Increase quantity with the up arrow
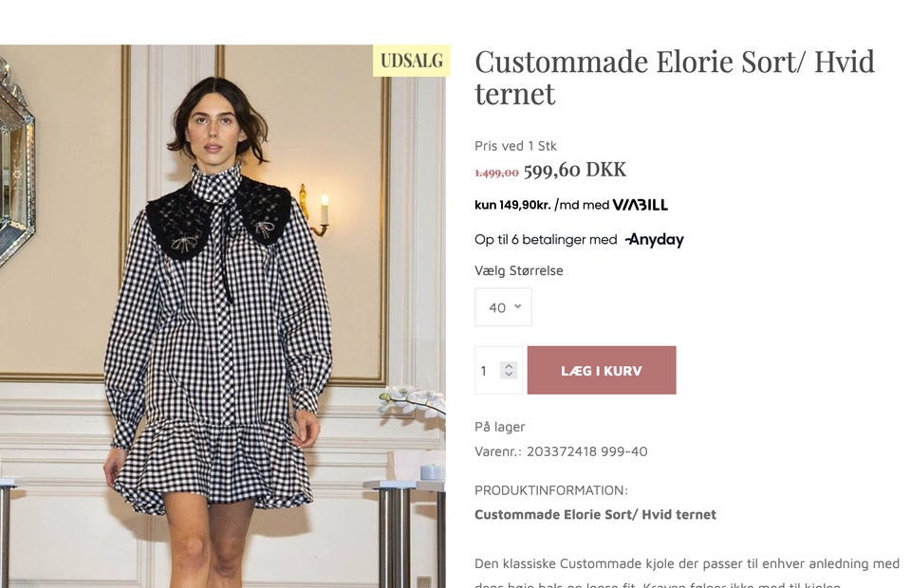The height and width of the screenshot is (588, 911). point(509,366)
